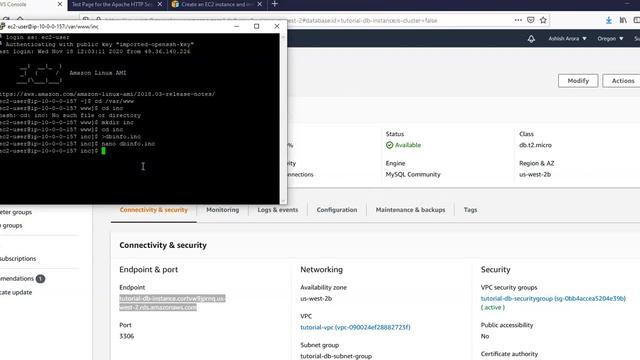Click the PuTTY terminal scrollbar

283,118
